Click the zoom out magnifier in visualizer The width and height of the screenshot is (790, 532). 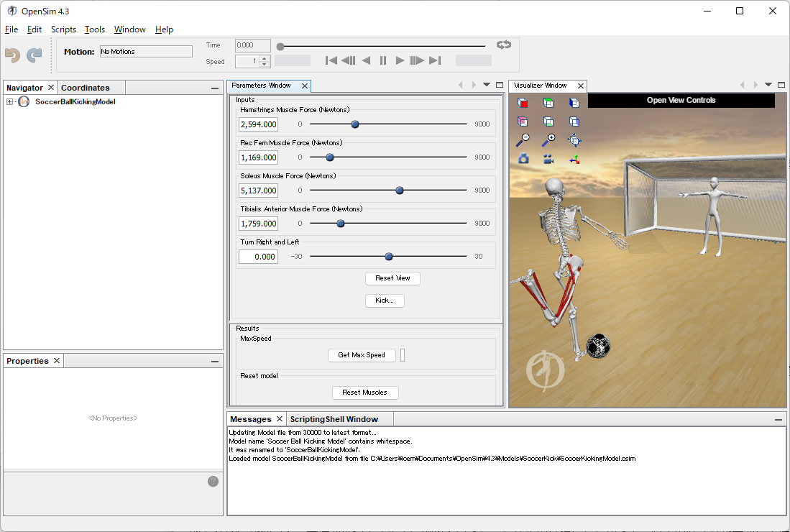click(523, 139)
